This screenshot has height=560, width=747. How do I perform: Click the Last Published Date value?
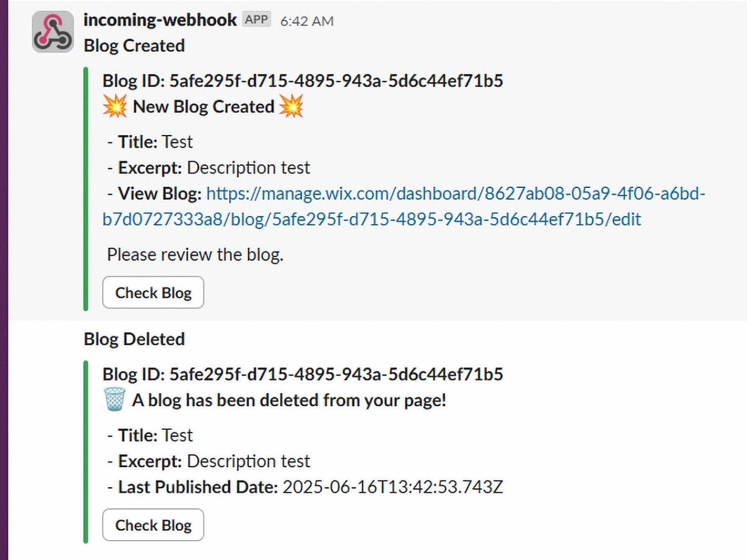(392, 487)
